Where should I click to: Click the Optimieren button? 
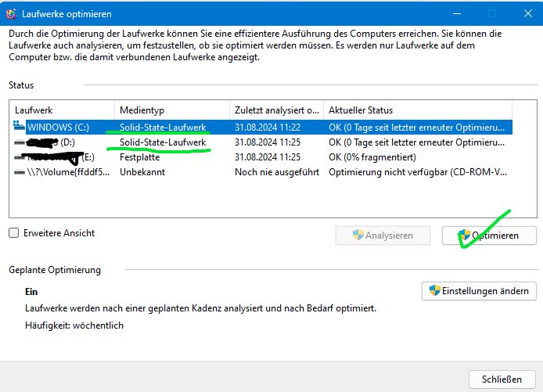(489, 236)
